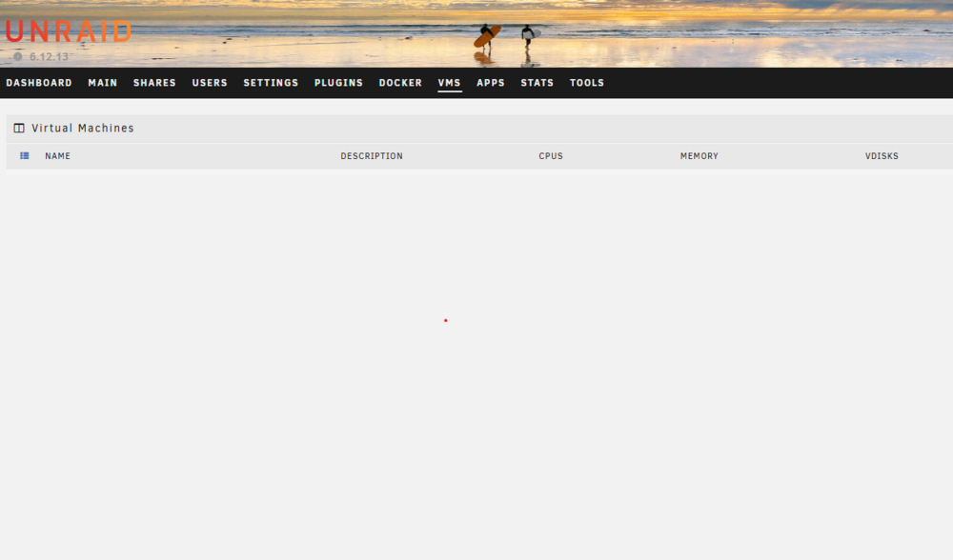Click the DESCRIPTION column header
This screenshot has width=953, height=560.
[x=372, y=156]
